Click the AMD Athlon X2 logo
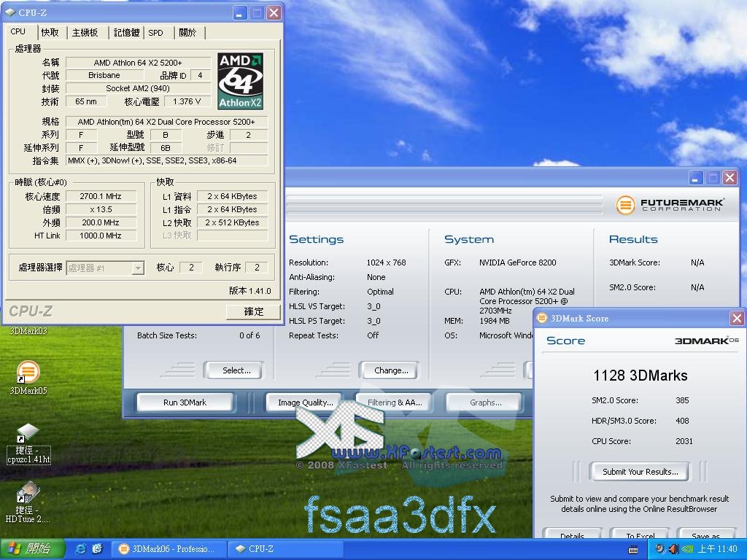 click(240, 81)
